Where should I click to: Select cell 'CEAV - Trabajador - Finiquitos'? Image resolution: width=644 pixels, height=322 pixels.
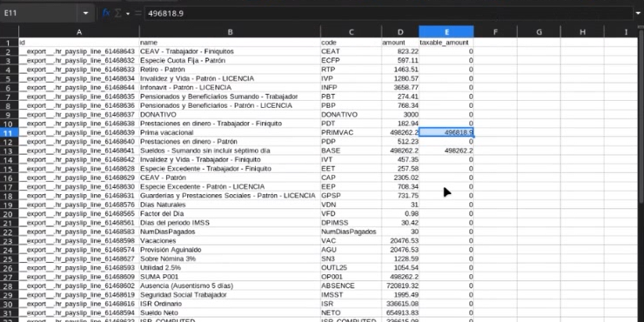230,51
